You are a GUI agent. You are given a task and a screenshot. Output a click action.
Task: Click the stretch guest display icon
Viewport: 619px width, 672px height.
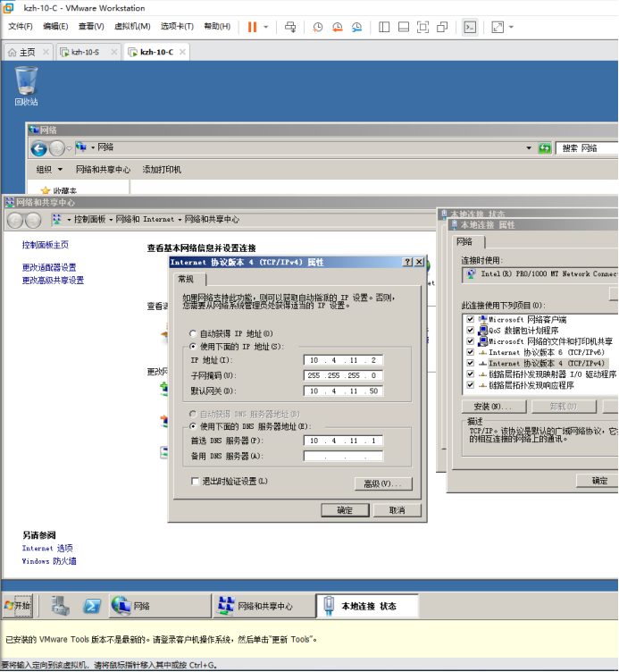pos(498,27)
